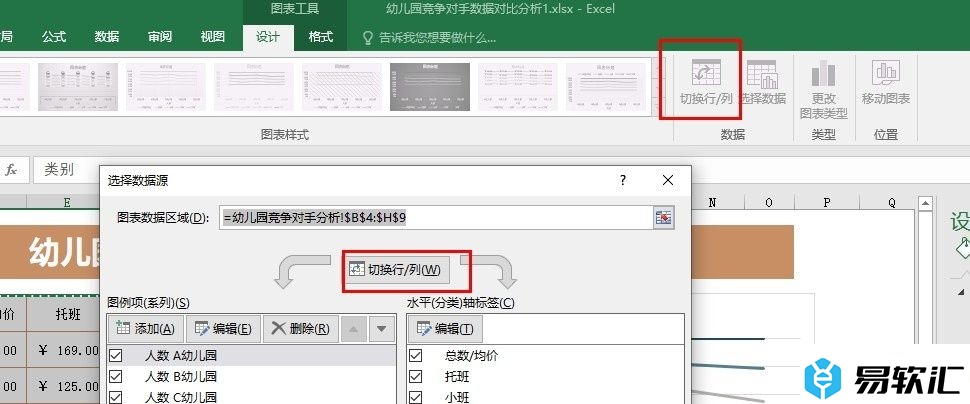Select the first full chart style thumbnail
The height and width of the screenshot is (404, 970).
click(x=77, y=87)
